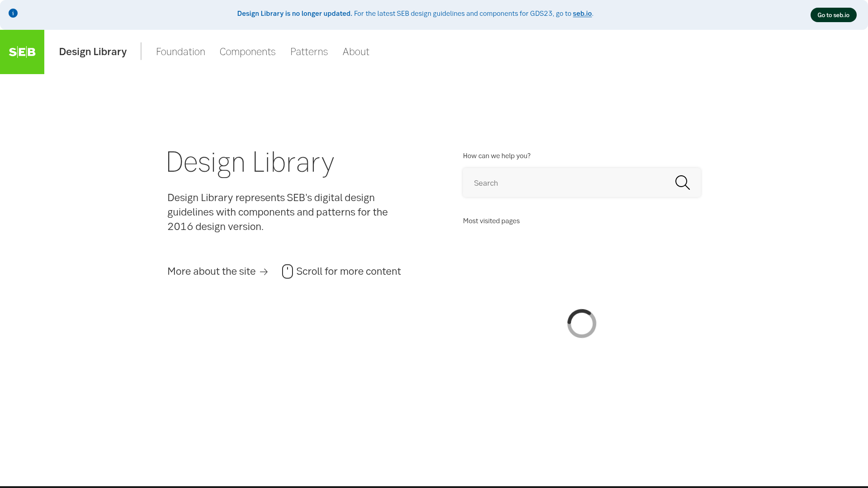Click the How can we help you? label
868x488 pixels.
[496, 155]
